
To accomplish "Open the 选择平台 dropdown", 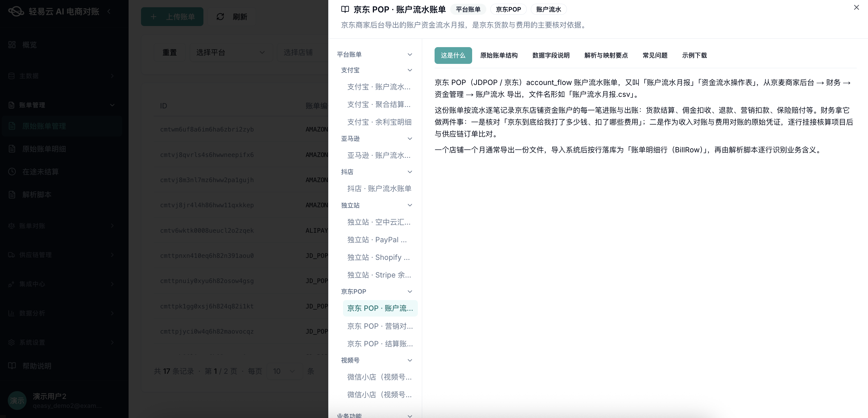I will 231,53.
